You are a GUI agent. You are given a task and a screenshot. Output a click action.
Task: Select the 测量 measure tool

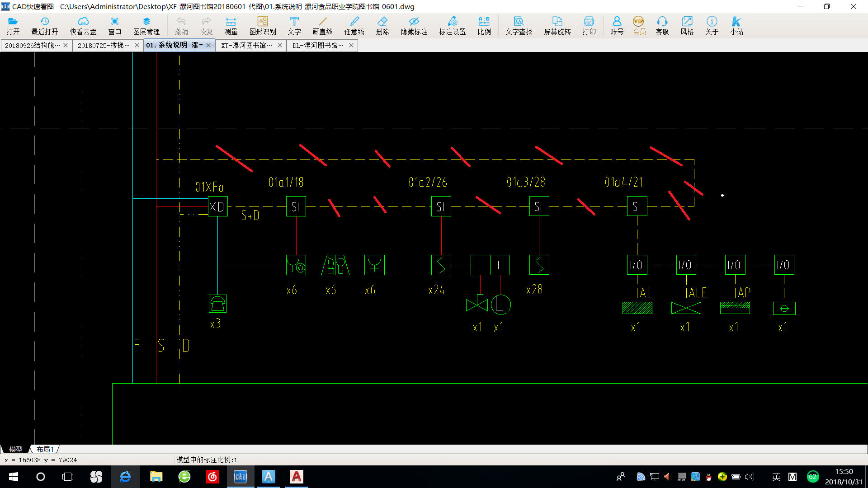point(231,26)
